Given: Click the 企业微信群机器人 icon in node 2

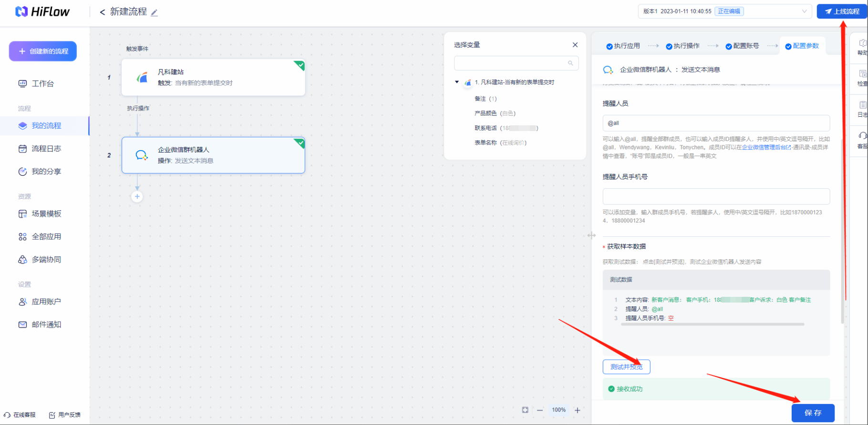Looking at the screenshot, I should [142, 155].
